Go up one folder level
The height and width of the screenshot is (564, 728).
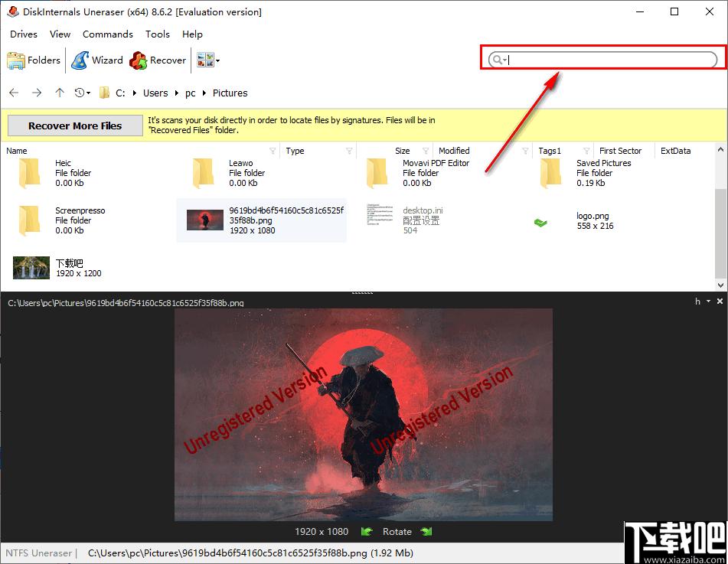60,93
